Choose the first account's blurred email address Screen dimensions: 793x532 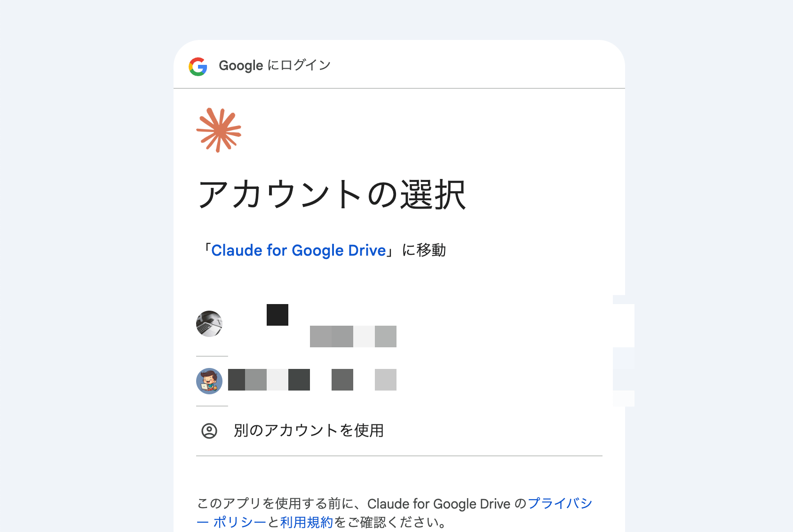click(353, 336)
